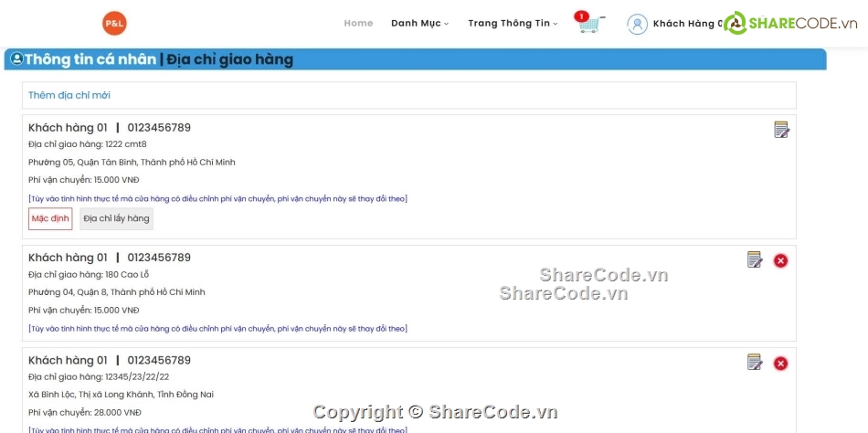
Task: Click Thêm địa chỉ mới link
Action: pos(69,95)
